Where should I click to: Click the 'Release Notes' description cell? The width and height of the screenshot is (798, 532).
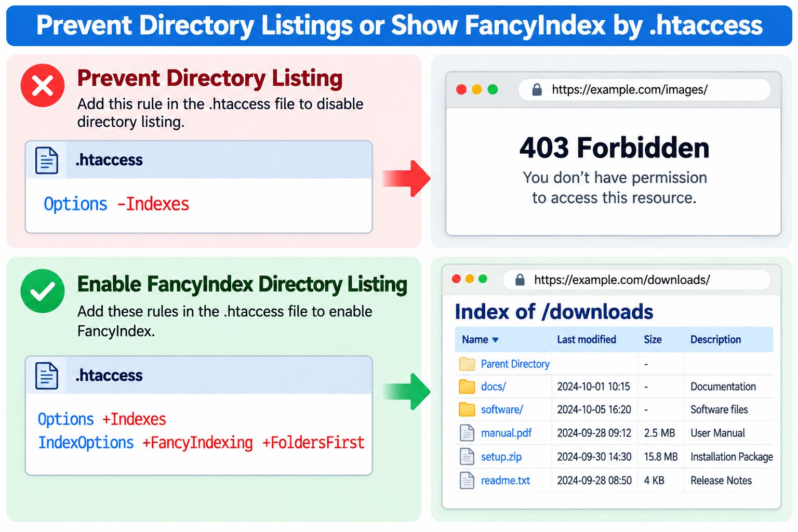tap(721, 481)
